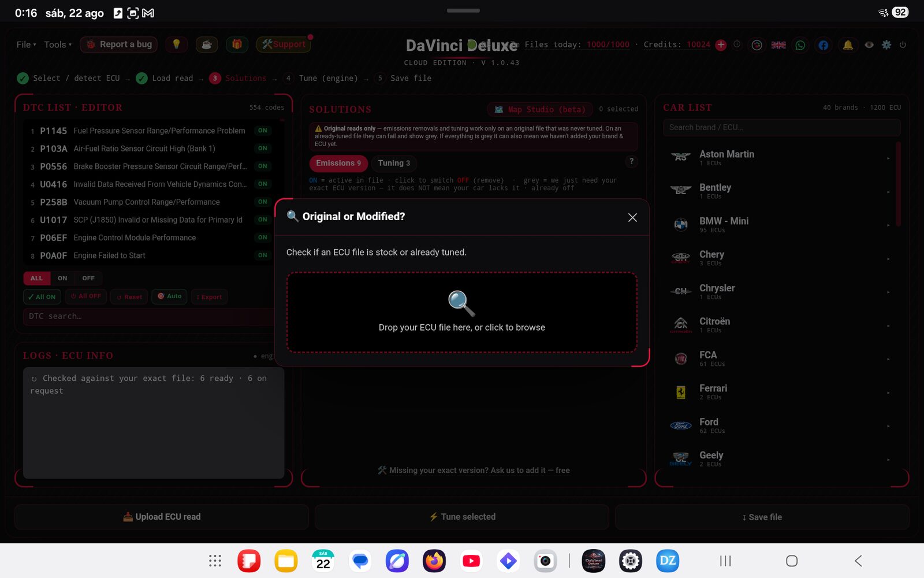
Task: Open the Facebook page icon
Action: tap(824, 45)
